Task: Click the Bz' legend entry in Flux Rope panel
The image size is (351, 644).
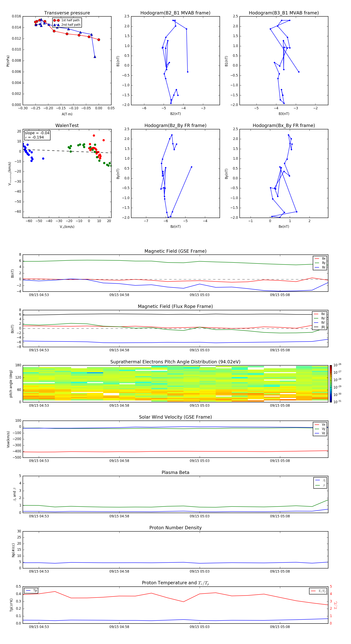Action: (x=320, y=323)
